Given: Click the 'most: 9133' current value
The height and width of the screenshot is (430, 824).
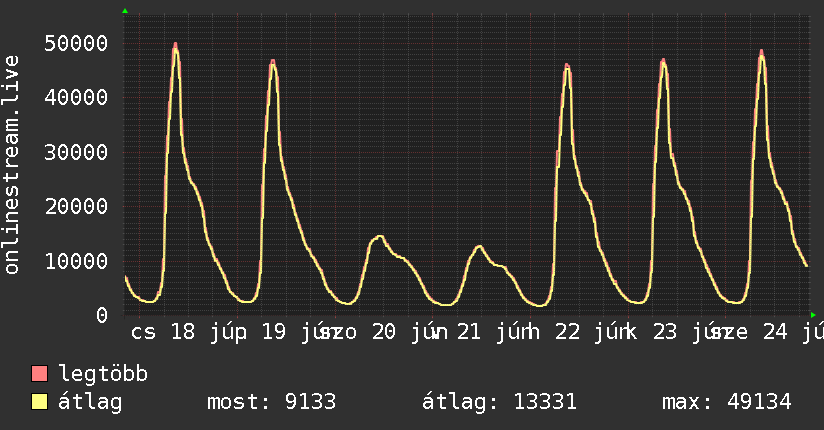Looking at the screenshot, I should (271, 402).
